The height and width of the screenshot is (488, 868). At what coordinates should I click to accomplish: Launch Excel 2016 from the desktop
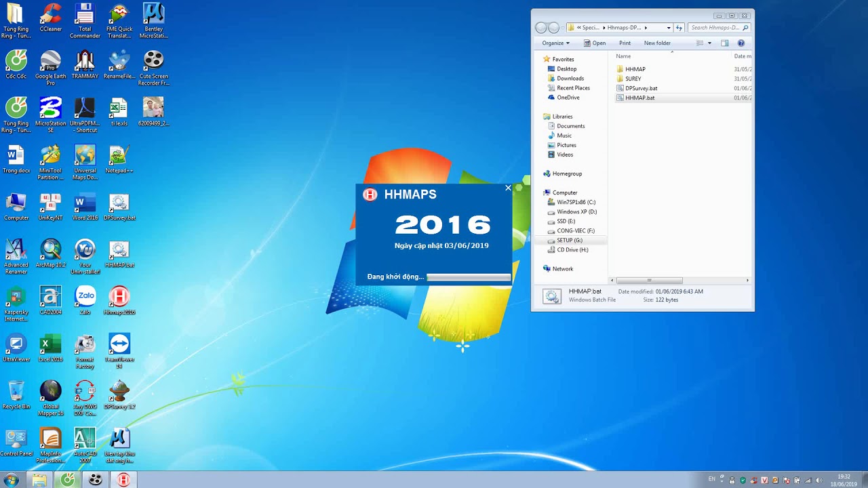[51, 348]
